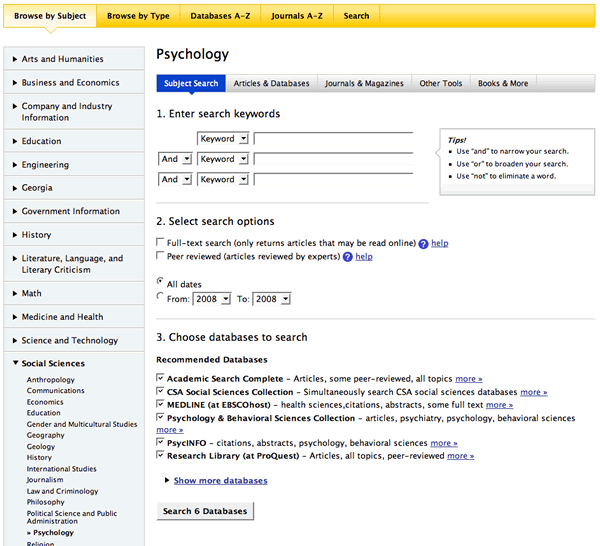This screenshot has height=546, width=600.
Task: Open first row Keyword field dropdown
Action: tap(223, 139)
